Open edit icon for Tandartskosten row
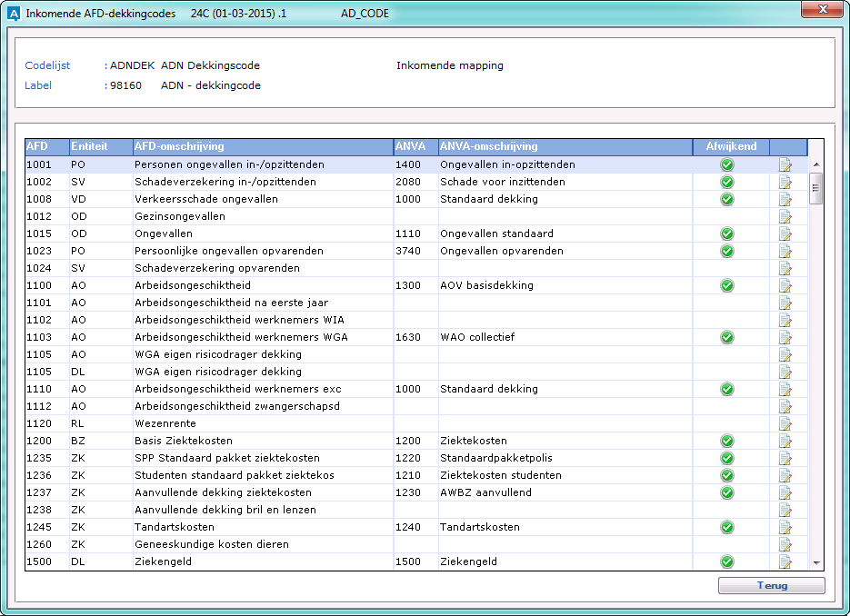The image size is (850, 616). pos(785,527)
